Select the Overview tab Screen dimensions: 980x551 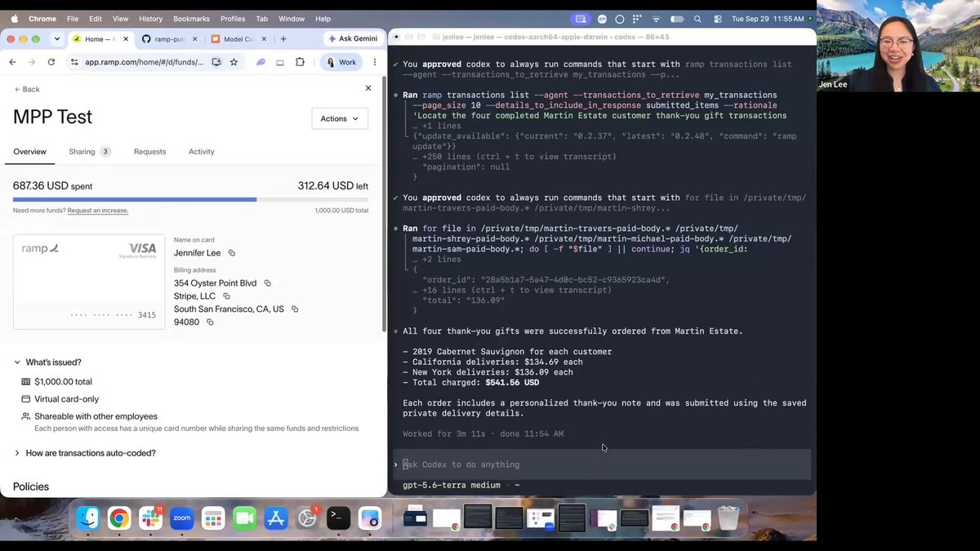click(x=30, y=152)
